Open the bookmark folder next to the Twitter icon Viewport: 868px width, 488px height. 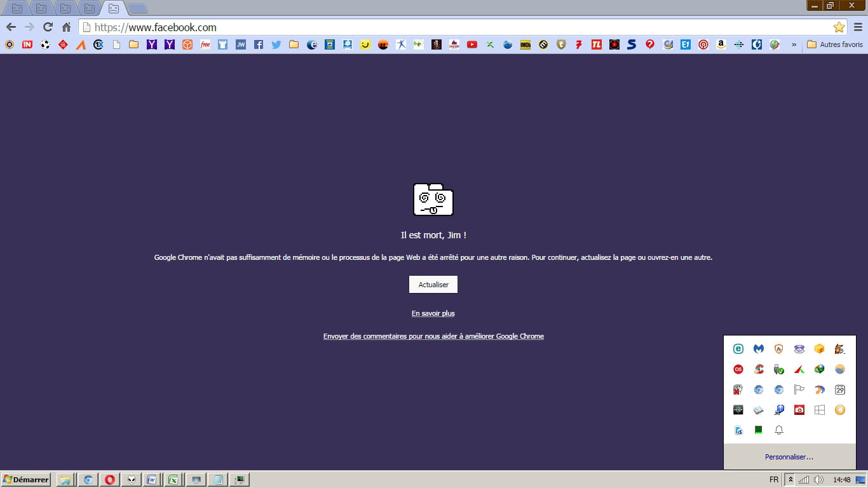294,44
